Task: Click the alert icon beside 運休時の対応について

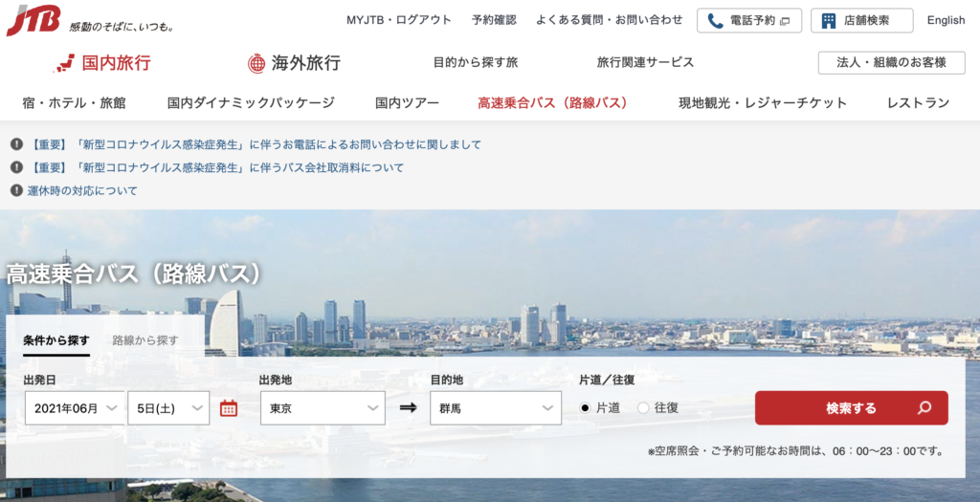Action: (x=17, y=190)
